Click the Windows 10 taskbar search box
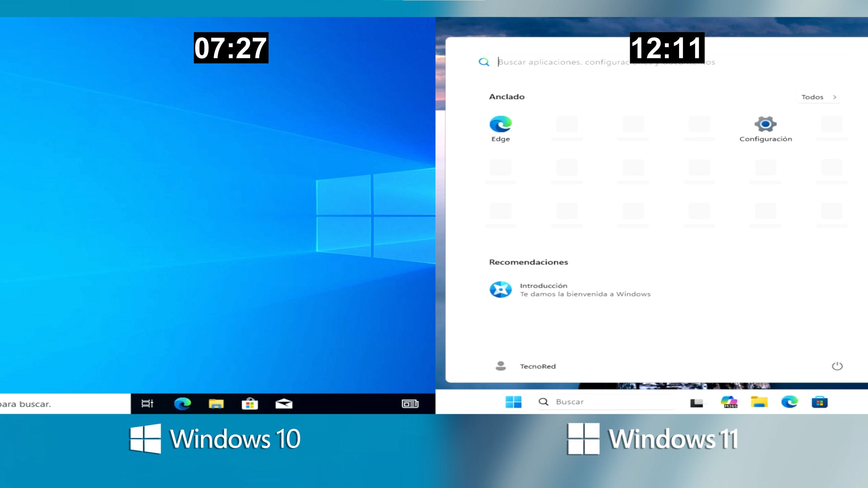Screen dimensions: 868x488 pyautogui.click(x=65, y=404)
